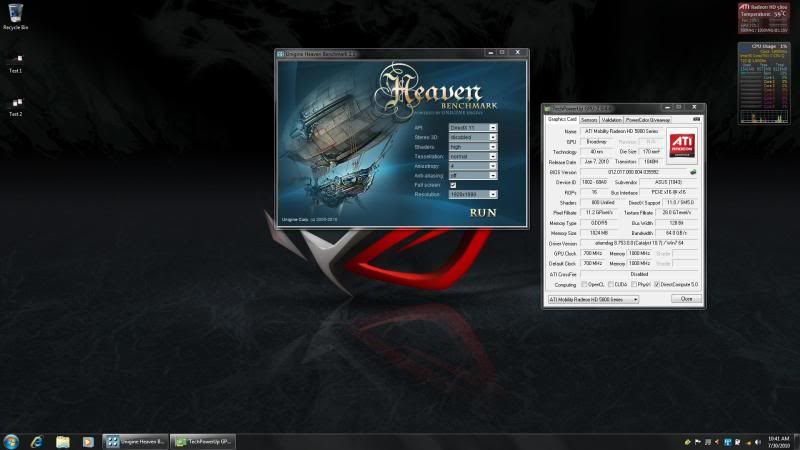Open the Anisotropy dropdown
Image resolution: width=800 pixels, height=450 pixels.
[x=472, y=166]
